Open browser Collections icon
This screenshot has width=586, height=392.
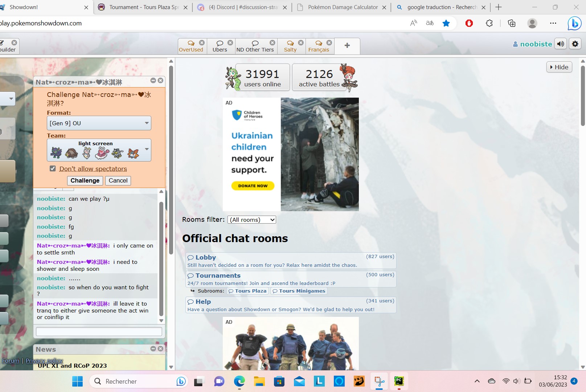point(512,23)
